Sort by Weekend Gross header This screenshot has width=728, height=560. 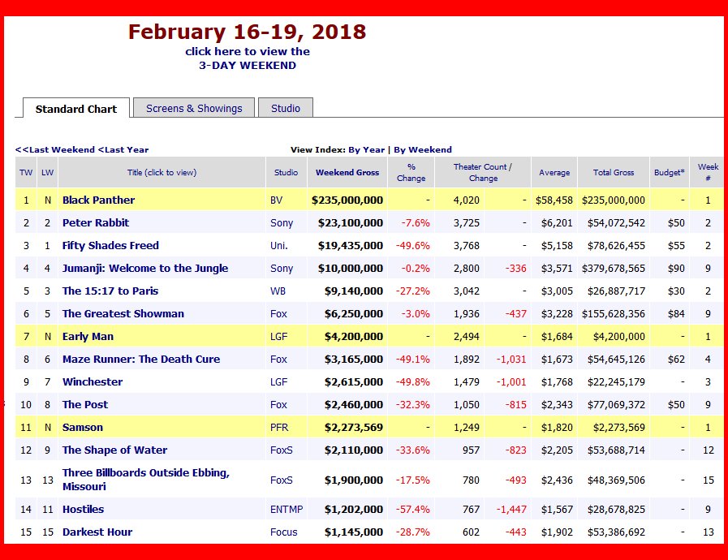(x=347, y=172)
